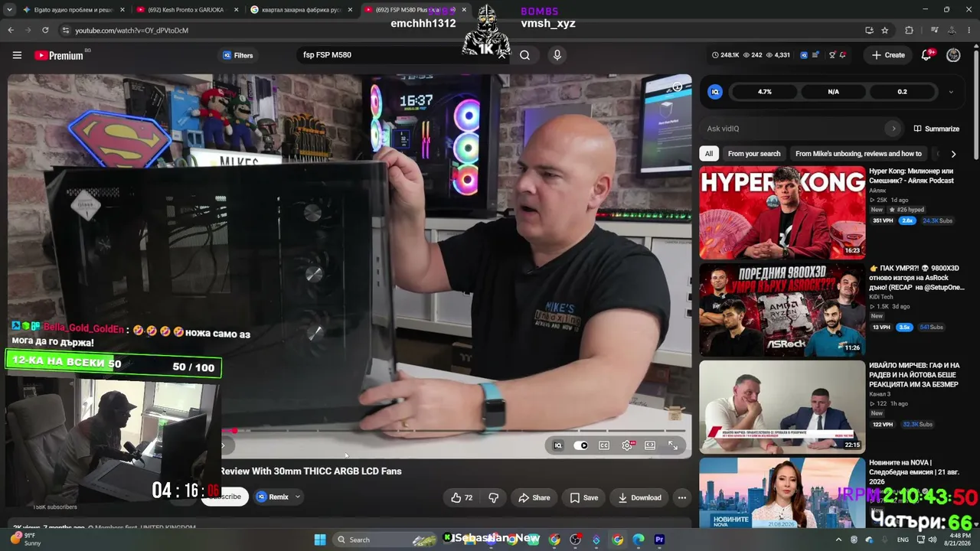Open player settings gear
The height and width of the screenshot is (551, 980).
(x=627, y=445)
